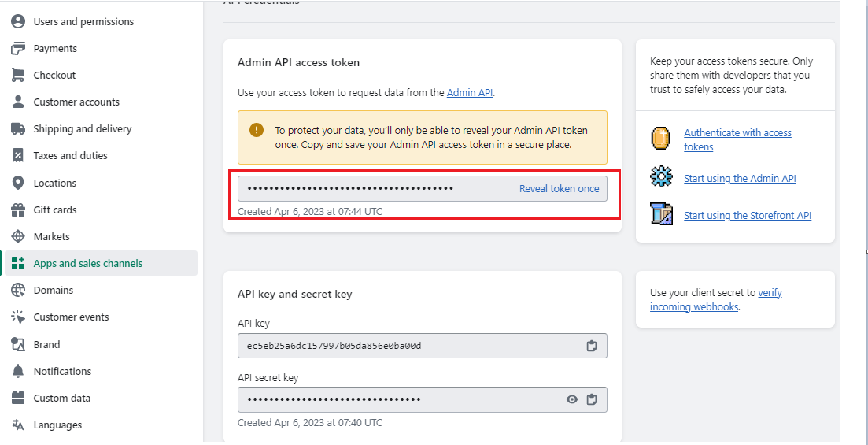Click the API key text field
The height and width of the screenshot is (445, 868).
[x=409, y=346]
